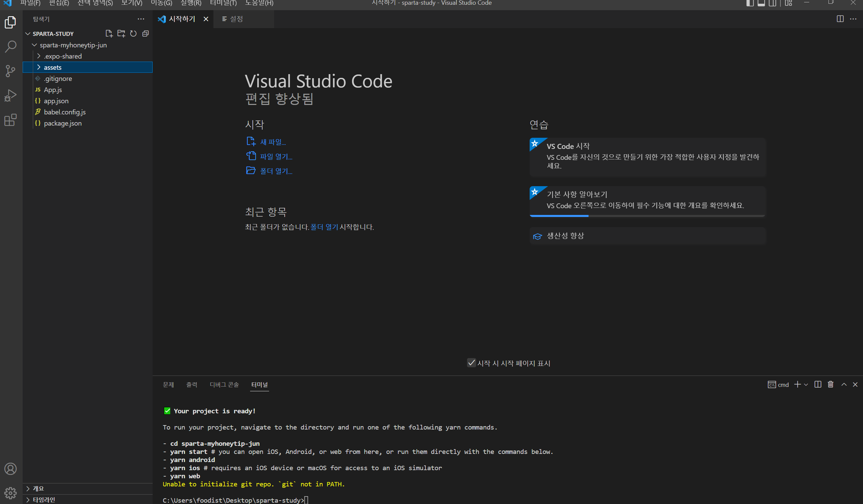Open the Accounts icon in activity bar
Screen dimensions: 863x504
click(x=10, y=469)
